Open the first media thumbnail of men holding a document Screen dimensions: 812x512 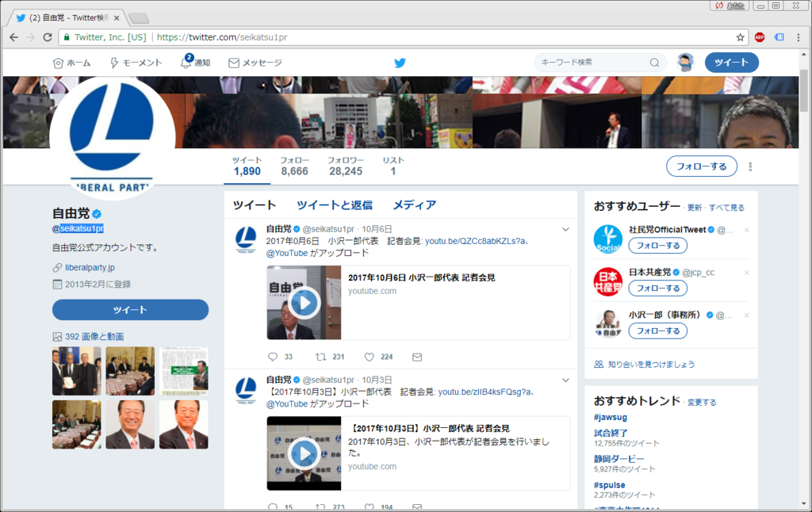click(x=77, y=371)
